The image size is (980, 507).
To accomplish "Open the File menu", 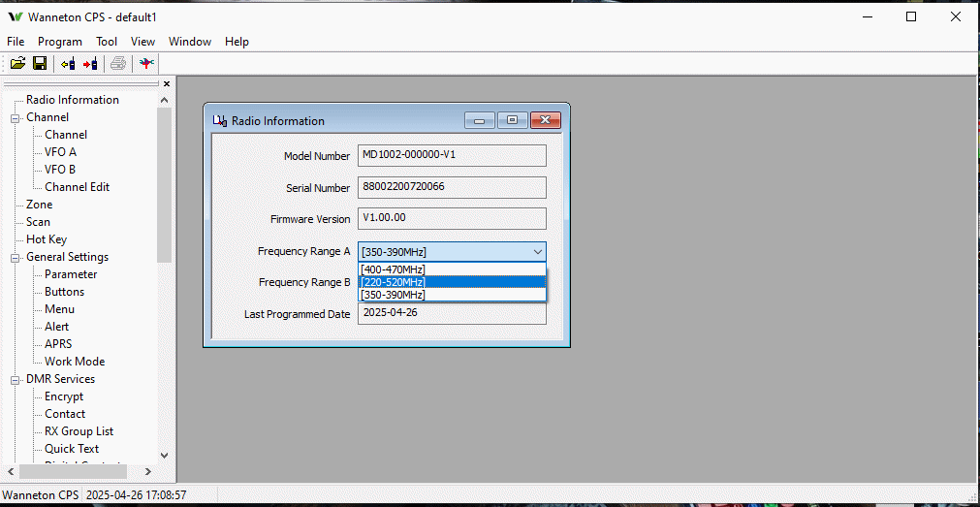I will tap(16, 42).
